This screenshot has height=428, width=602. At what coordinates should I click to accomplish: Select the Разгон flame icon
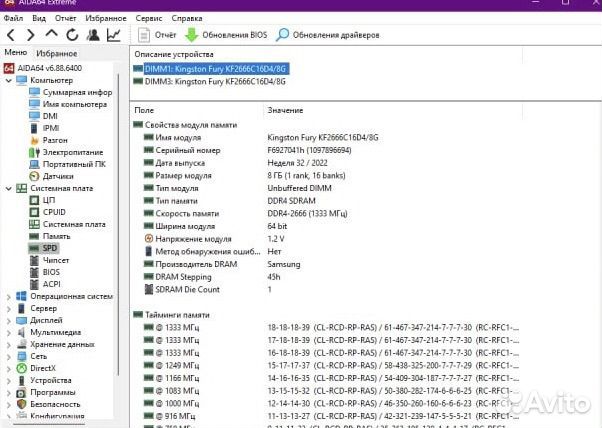pos(34,140)
